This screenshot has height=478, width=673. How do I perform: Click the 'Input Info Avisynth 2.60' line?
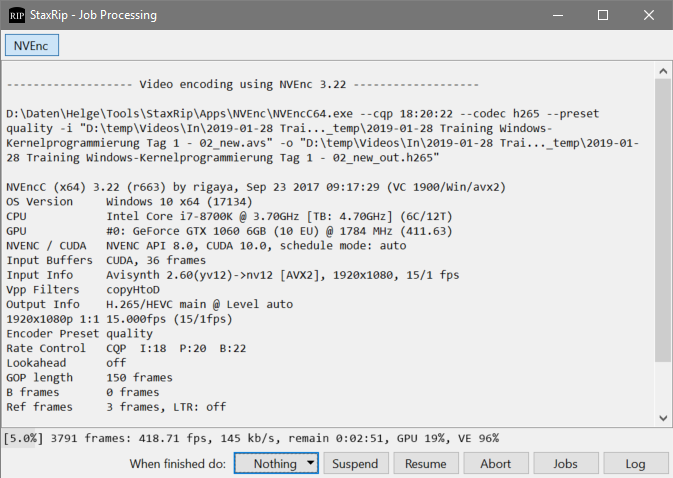coord(233,275)
